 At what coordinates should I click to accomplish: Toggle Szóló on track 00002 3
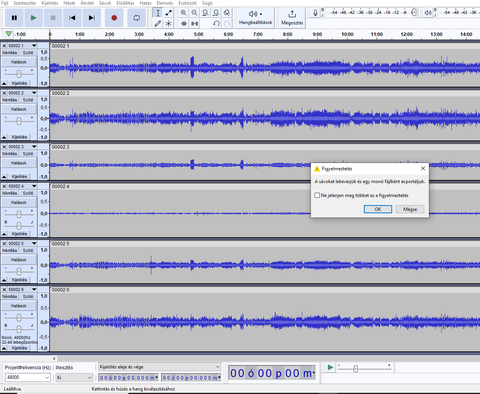(x=28, y=154)
